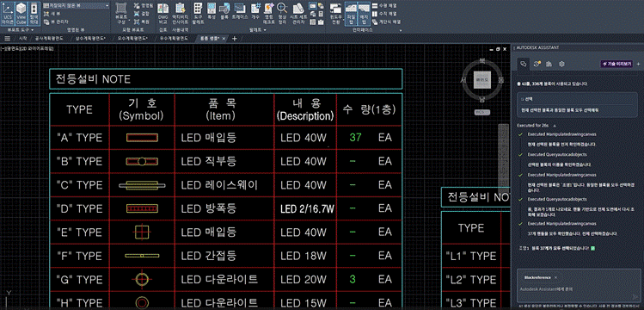
Task: Expand the Interface panel options arrow
Action: tap(401, 30)
